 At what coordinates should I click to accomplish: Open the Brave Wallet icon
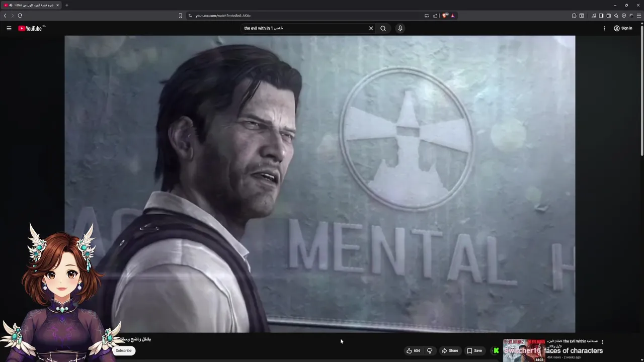pos(608,16)
